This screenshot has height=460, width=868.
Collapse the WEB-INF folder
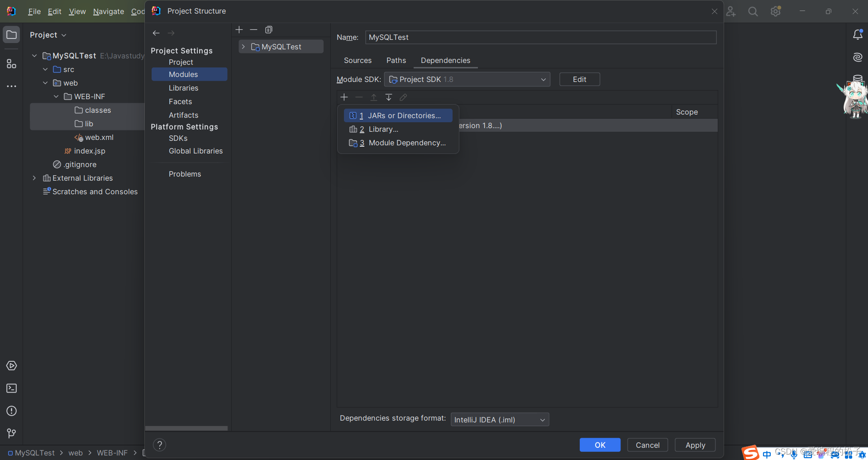(x=56, y=96)
